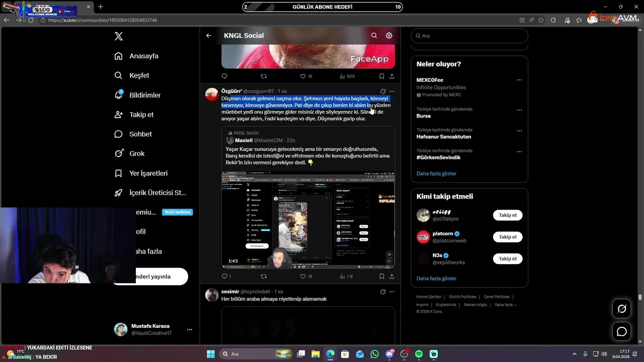The width and height of the screenshot is (644, 362).
Task: Bookmark the FaceApp image post
Action: (x=381, y=76)
